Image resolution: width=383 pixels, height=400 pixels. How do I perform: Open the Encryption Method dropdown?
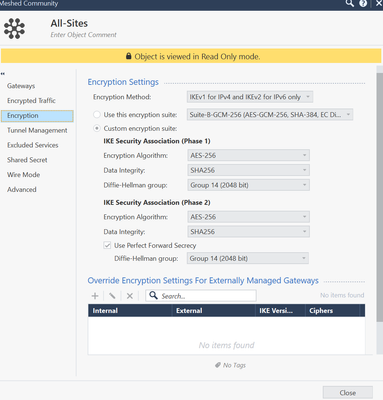[x=249, y=97]
